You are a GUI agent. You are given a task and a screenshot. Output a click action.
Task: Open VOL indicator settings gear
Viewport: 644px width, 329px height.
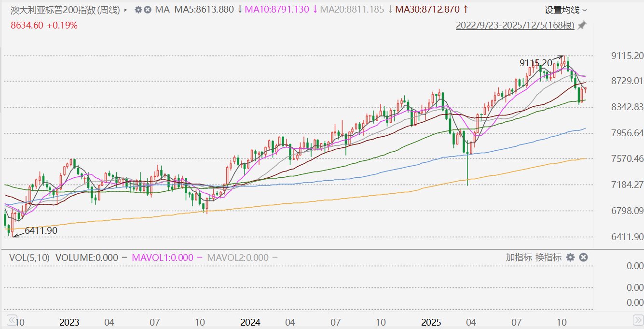571,257
